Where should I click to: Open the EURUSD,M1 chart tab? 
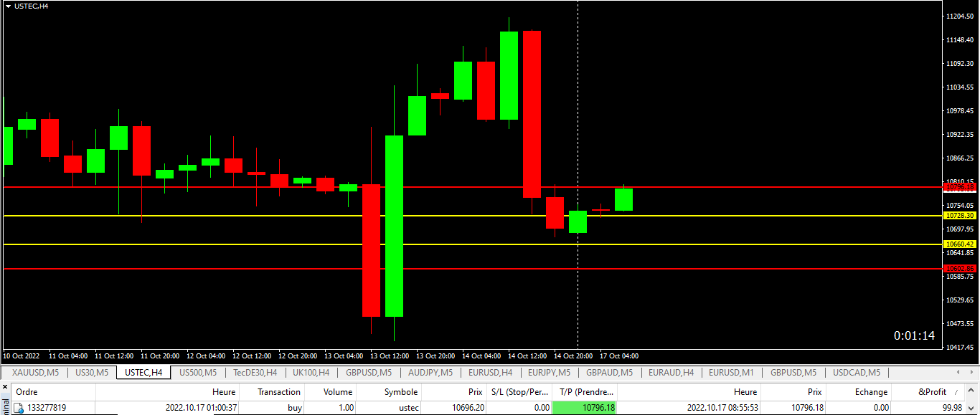pyautogui.click(x=731, y=372)
